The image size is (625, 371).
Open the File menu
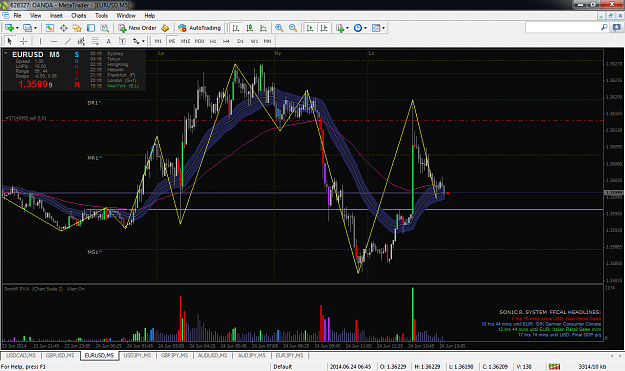tap(18, 16)
